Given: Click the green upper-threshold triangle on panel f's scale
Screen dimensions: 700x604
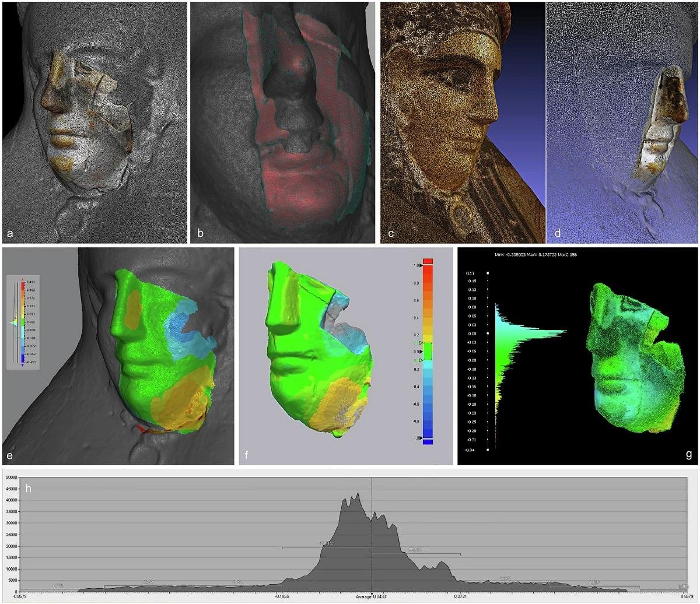Looking at the screenshot, I should (x=422, y=342).
